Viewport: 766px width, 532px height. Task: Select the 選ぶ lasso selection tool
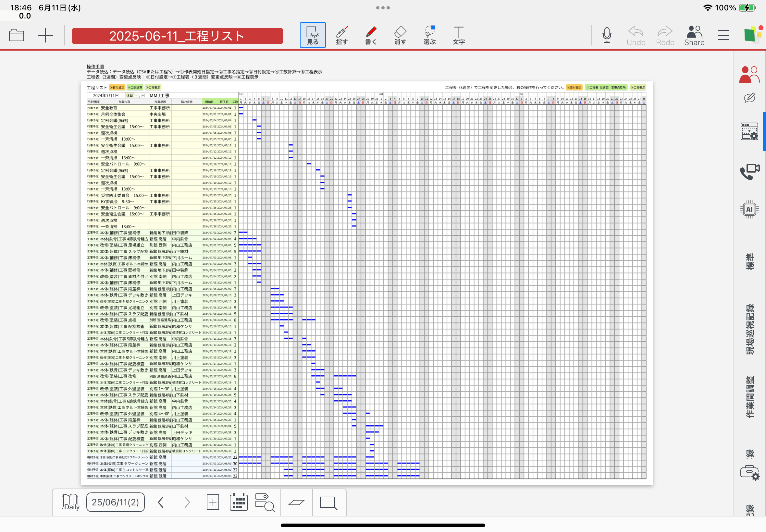(x=429, y=35)
